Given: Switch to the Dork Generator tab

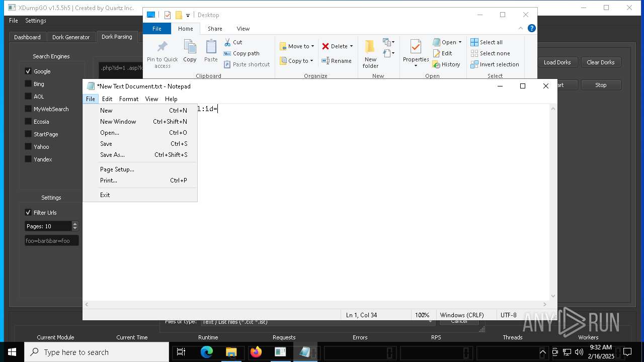Looking at the screenshot, I should (x=71, y=37).
